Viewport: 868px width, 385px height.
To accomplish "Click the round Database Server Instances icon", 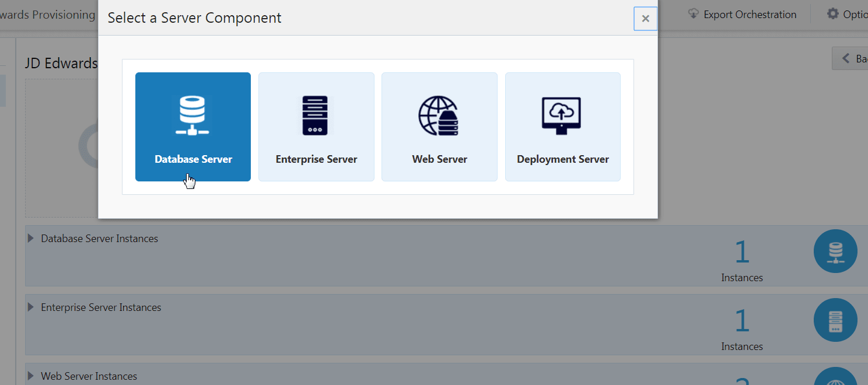I will (835, 251).
